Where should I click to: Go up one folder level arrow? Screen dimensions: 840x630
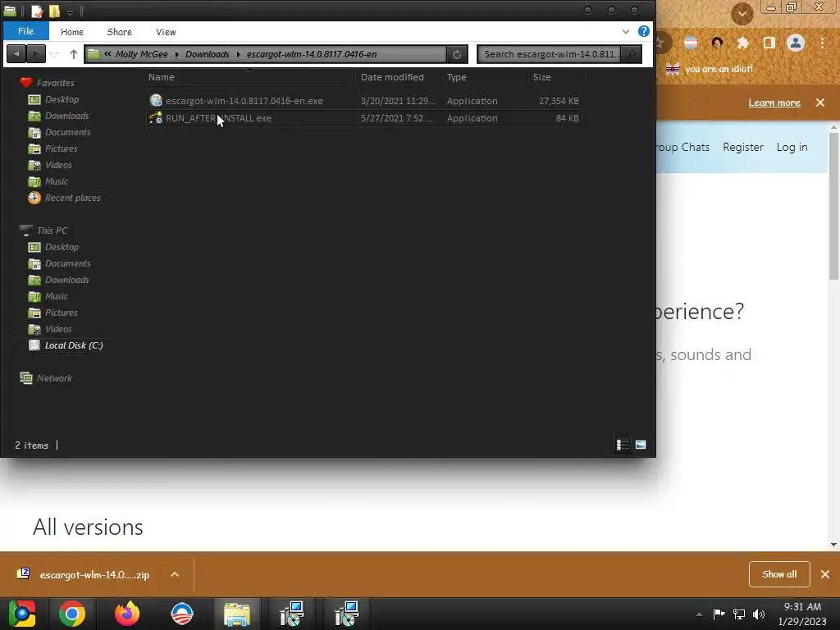pos(73,54)
